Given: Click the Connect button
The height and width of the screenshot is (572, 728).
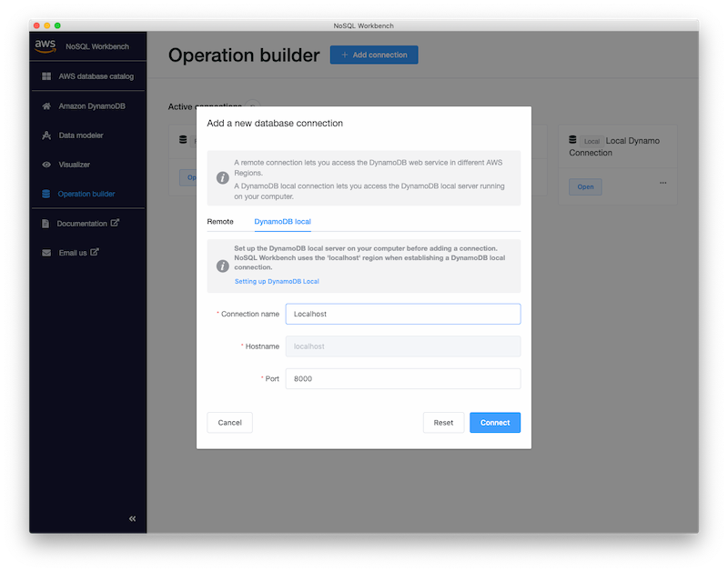Looking at the screenshot, I should pos(495,423).
